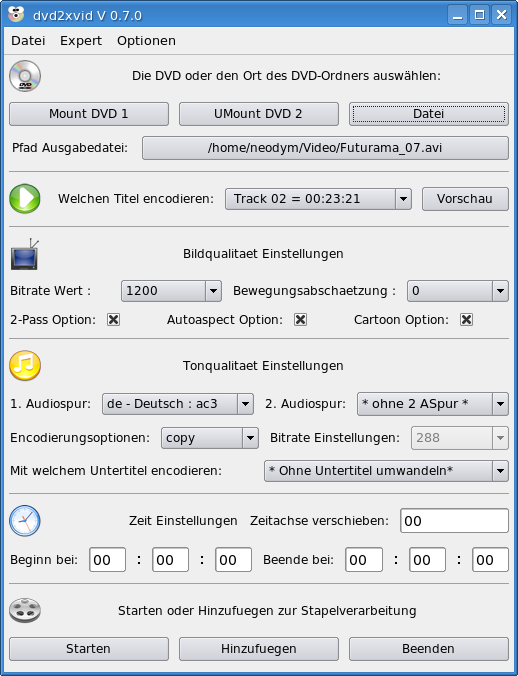
Task: Open the Untertitel selection dropdown
Action: click(386, 471)
